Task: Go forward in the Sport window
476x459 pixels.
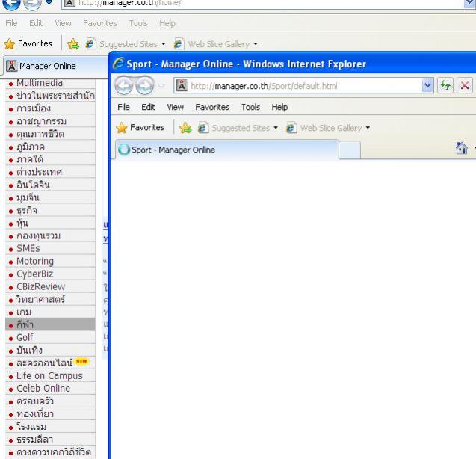Action: coord(144,86)
